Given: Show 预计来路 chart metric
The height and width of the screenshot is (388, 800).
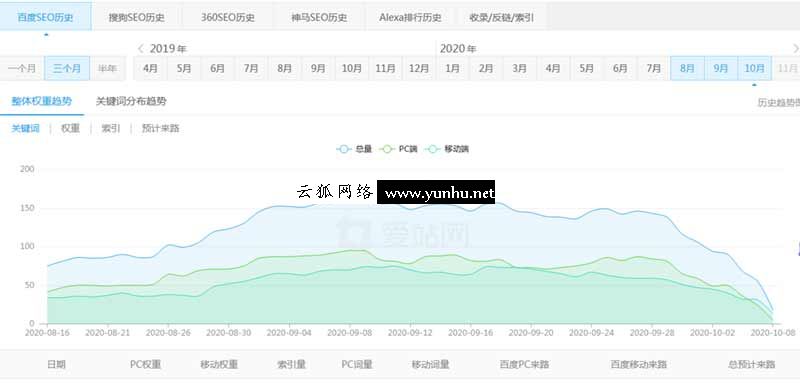Looking at the screenshot, I should point(160,128).
